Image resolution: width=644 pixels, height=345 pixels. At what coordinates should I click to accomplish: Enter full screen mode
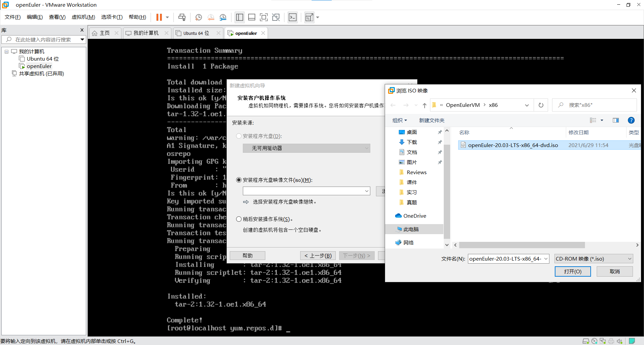[x=264, y=17]
